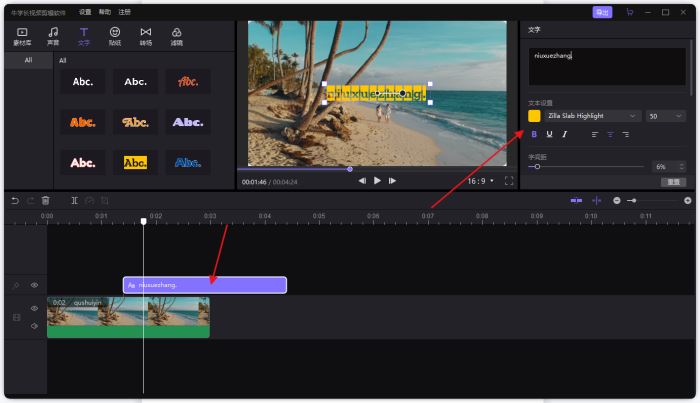Screen dimensions: 700x403
Task: Open the 转场 transitions panel icon
Action: point(146,37)
